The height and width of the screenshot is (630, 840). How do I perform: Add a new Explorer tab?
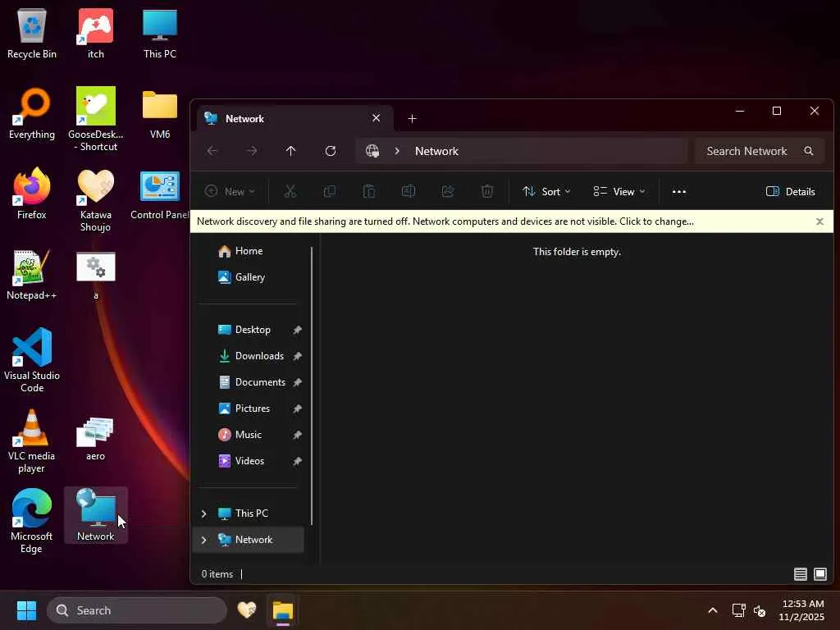pos(412,118)
